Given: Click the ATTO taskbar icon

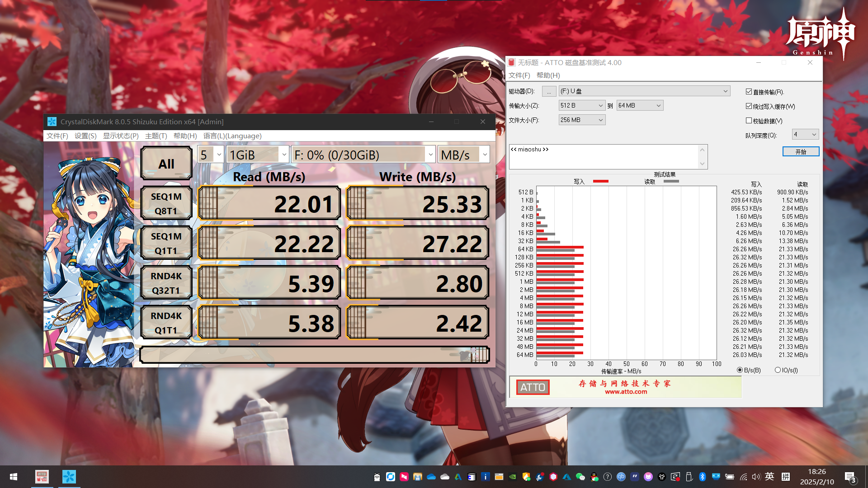Looking at the screenshot, I should [x=42, y=477].
